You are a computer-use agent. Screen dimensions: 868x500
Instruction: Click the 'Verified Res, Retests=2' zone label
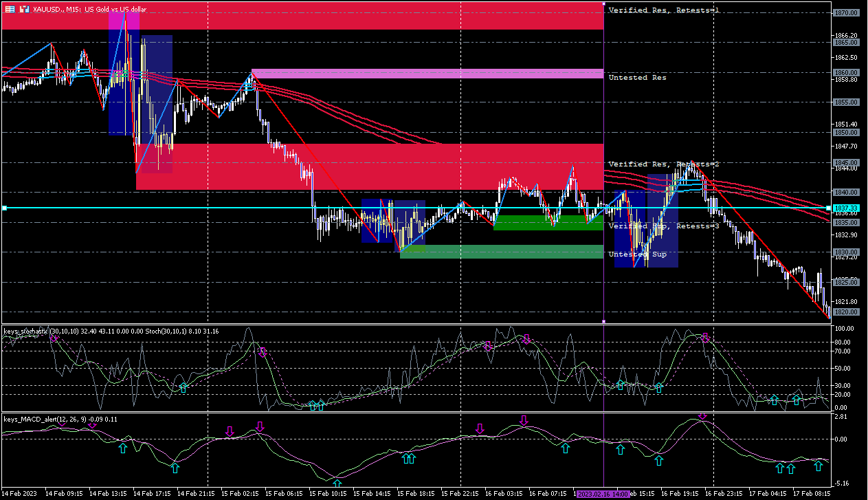(x=663, y=164)
